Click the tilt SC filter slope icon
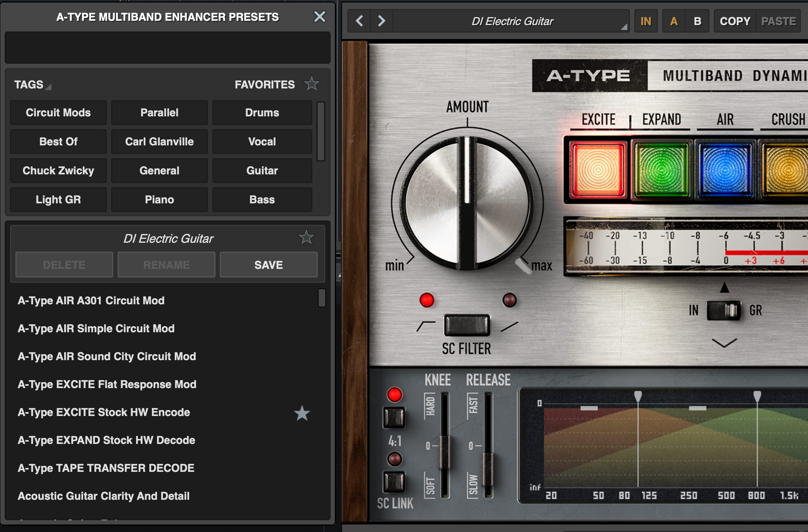This screenshot has width=808, height=532. click(x=509, y=327)
